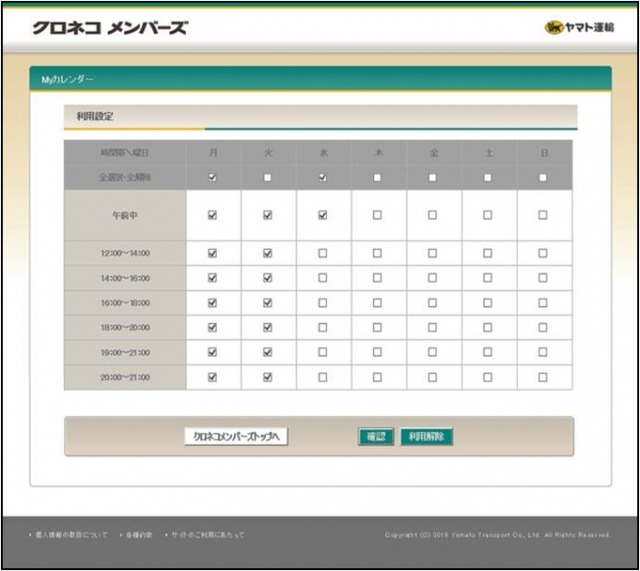640x571 pixels.
Task: Click the 月 column header
Action: click(213, 153)
